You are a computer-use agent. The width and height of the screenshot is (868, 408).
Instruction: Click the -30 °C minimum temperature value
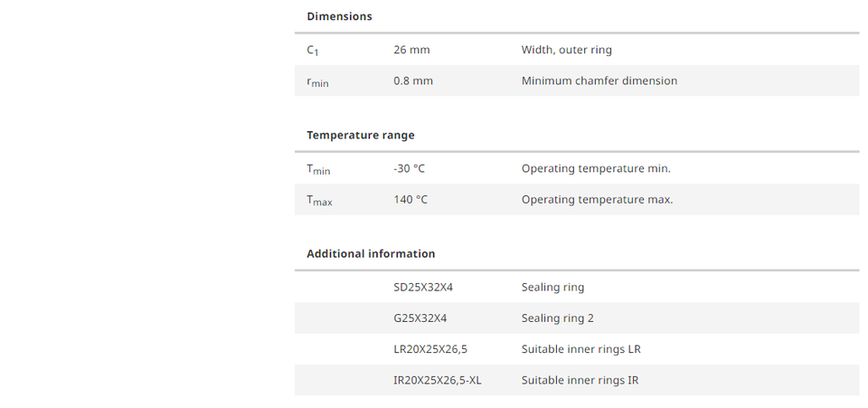point(410,168)
